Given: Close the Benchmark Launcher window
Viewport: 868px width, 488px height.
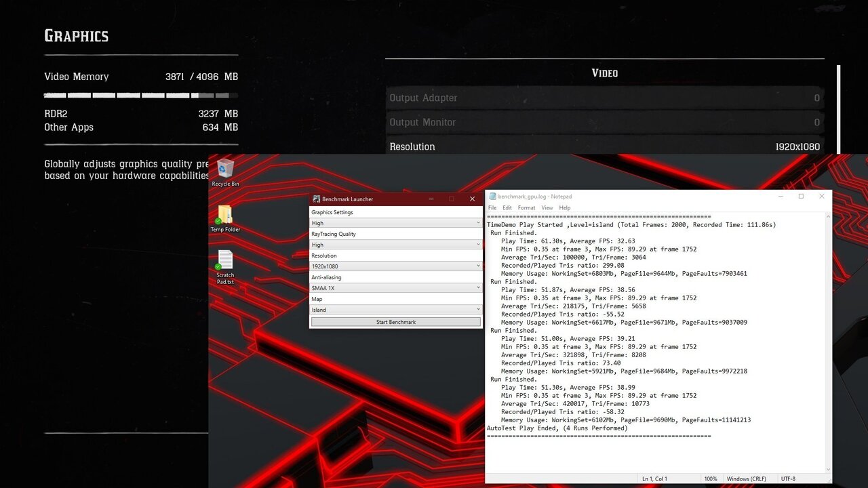Looking at the screenshot, I should [x=472, y=199].
